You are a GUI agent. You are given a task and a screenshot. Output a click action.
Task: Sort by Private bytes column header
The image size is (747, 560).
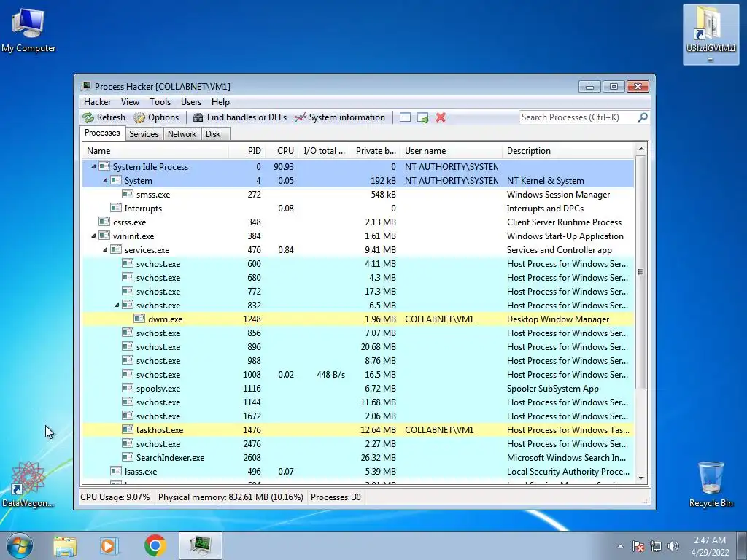click(x=375, y=151)
